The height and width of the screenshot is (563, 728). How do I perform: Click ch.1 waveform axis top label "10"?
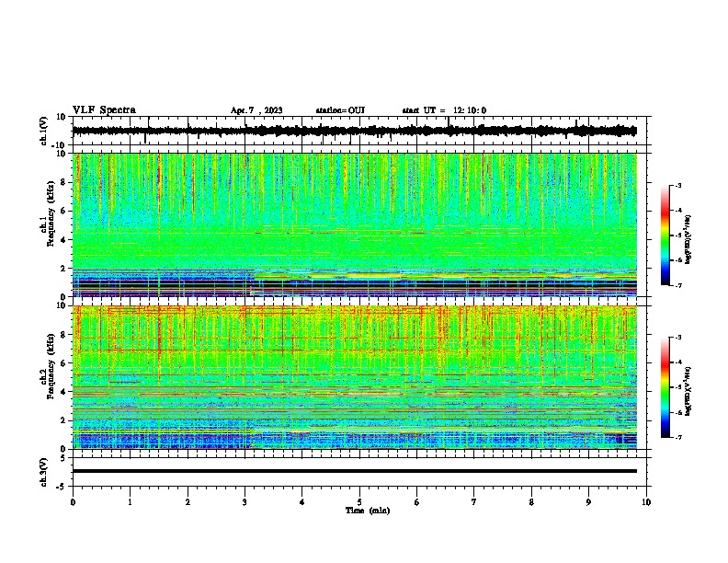(62, 117)
